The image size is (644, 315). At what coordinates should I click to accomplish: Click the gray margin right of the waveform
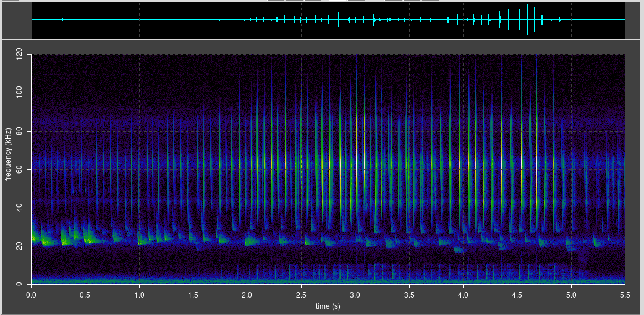coord(634,20)
